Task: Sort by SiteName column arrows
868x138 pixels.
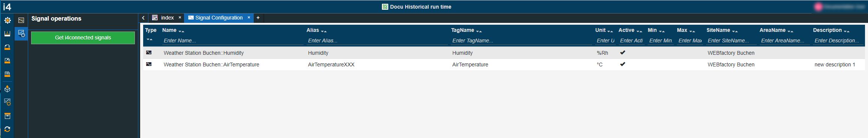Action: tap(735, 31)
